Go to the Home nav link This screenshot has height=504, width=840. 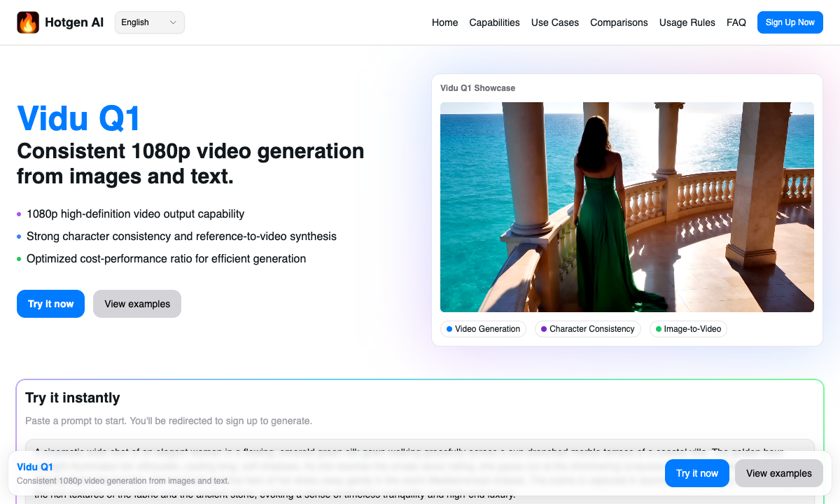444,22
